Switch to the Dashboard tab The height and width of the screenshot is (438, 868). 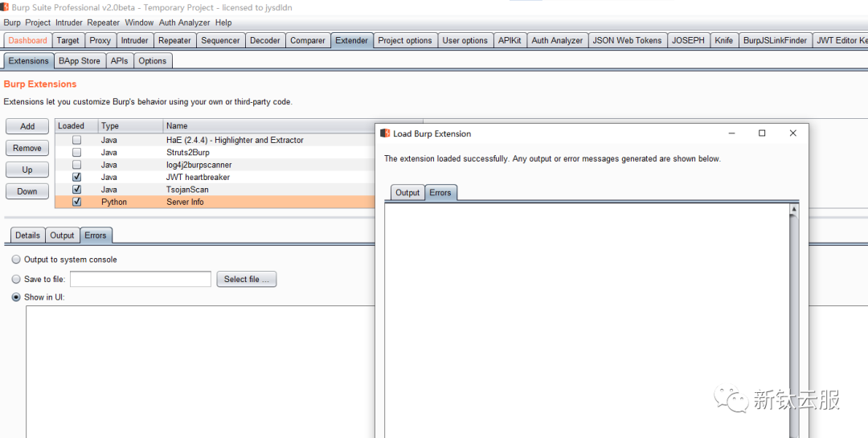click(27, 40)
